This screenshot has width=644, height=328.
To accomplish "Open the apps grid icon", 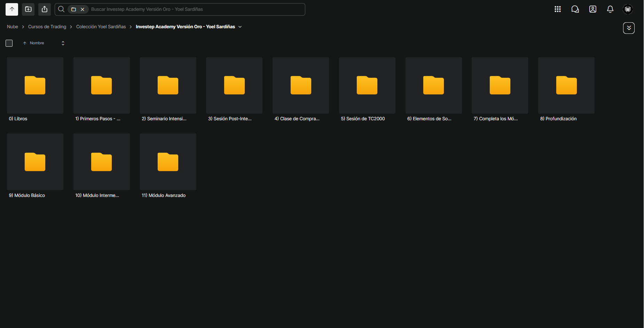I will (558, 9).
